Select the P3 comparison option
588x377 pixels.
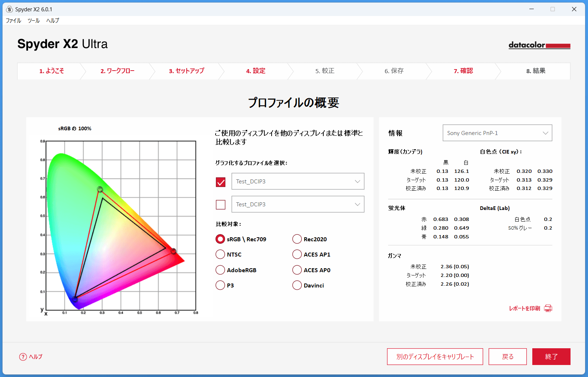coord(220,285)
